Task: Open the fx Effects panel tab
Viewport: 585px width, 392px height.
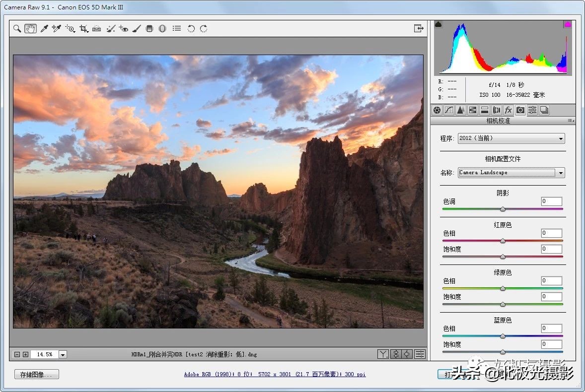Action: tap(509, 110)
